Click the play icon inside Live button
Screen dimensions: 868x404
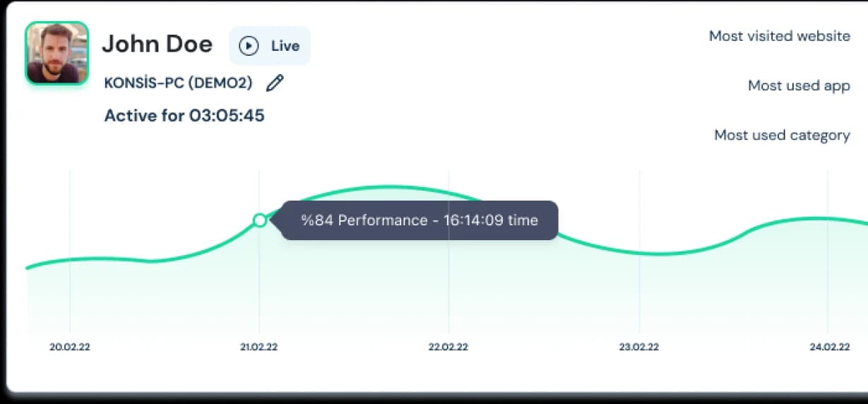click(249, 46)
